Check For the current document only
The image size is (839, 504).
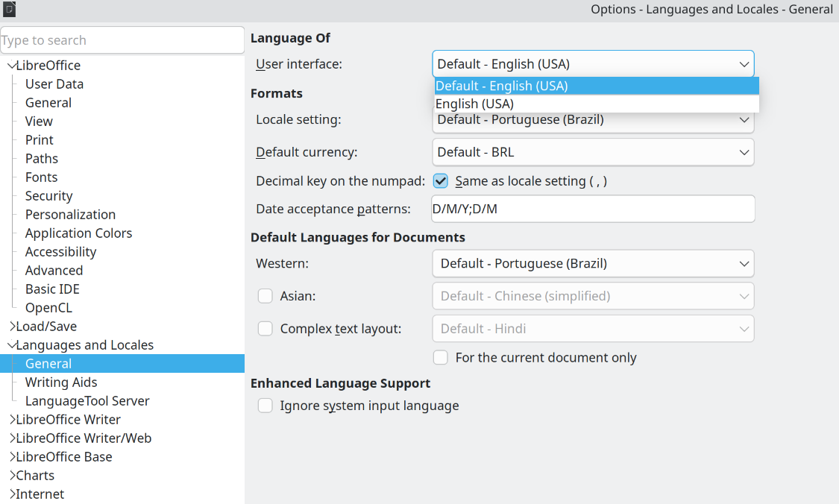point(440,357)
